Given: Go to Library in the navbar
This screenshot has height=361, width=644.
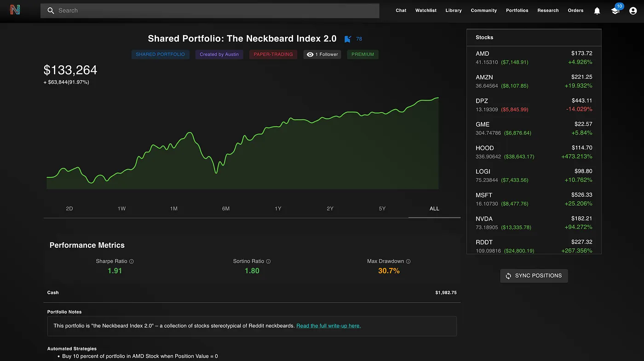Looking at the screenshot, I should click(454, 11).
